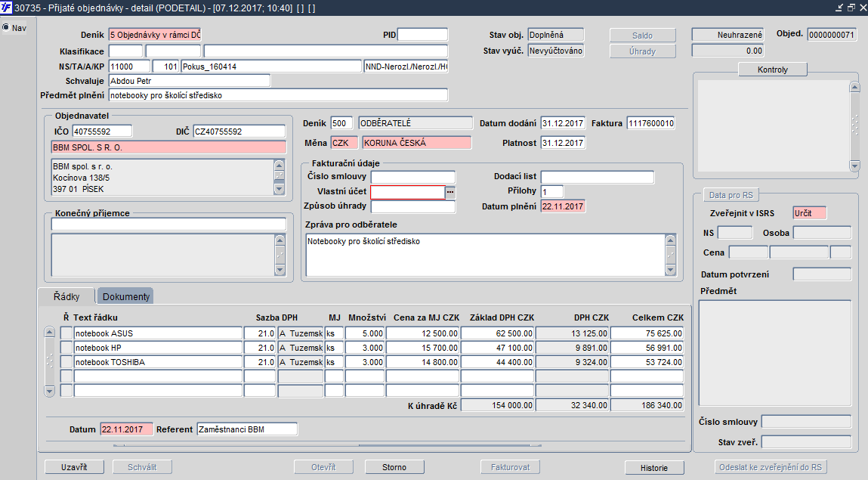Open Sazba DPH type for notebook HP
The image size is (868, 480).
tap(300, 348)
